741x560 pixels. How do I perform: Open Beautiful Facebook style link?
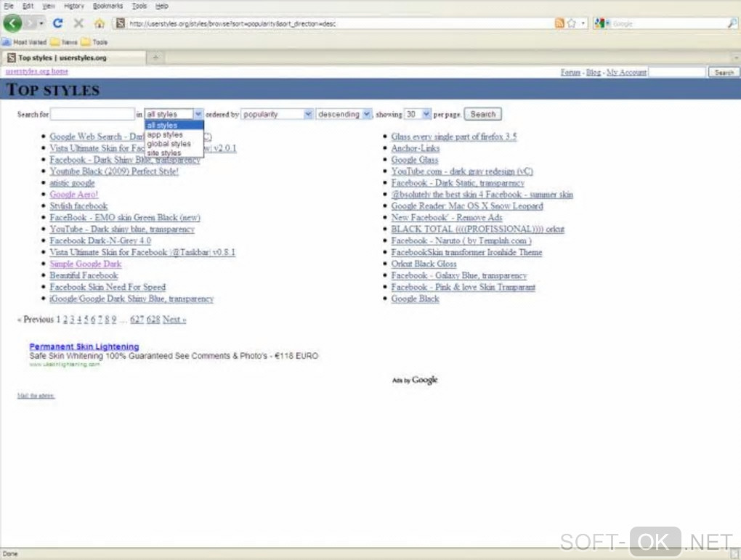pyautogui.click(x=84, y=275)
